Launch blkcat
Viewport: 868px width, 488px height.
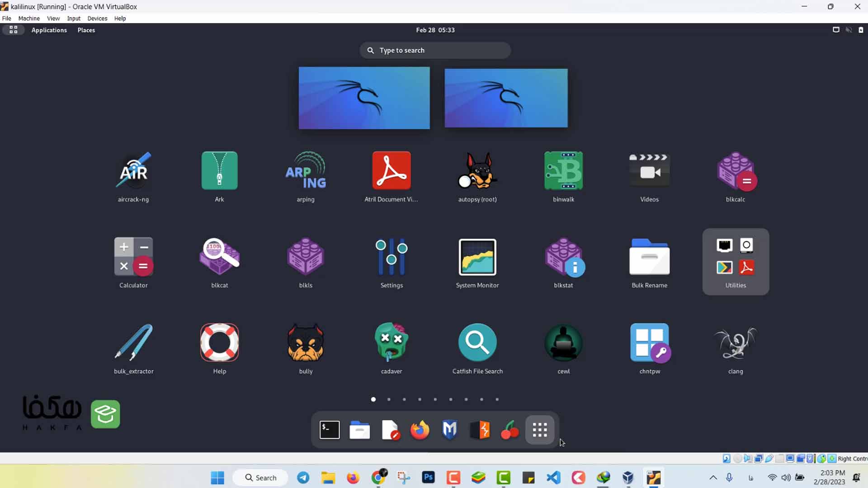pos(219,263)
